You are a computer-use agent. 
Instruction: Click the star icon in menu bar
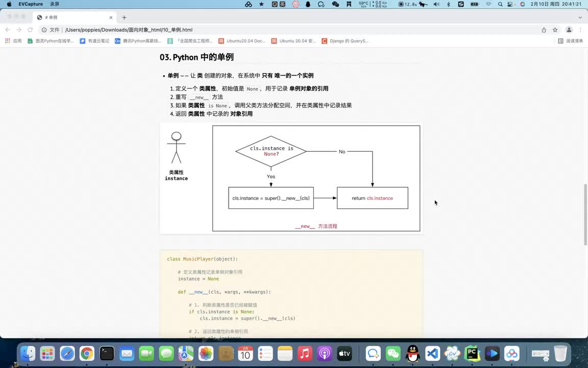(261, 4)
